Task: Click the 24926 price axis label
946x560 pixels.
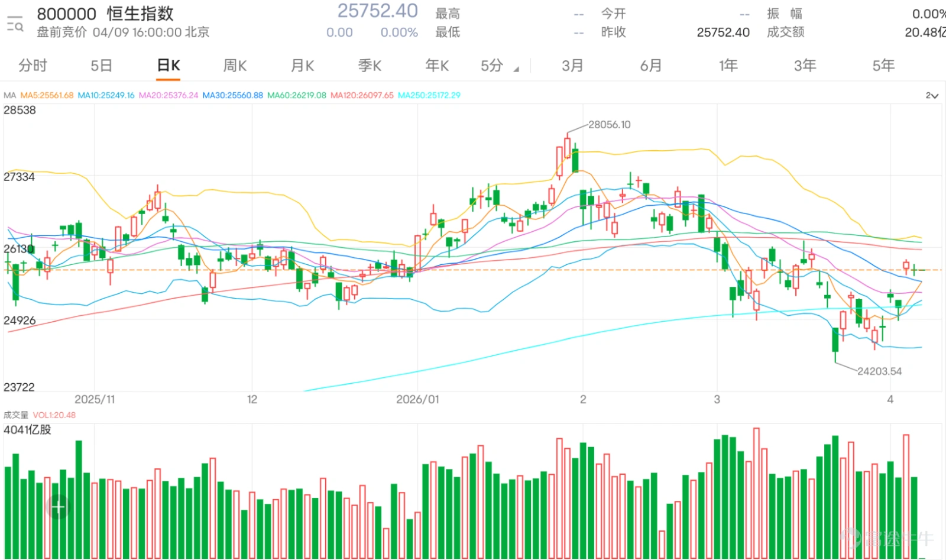Action: (20, 321)
